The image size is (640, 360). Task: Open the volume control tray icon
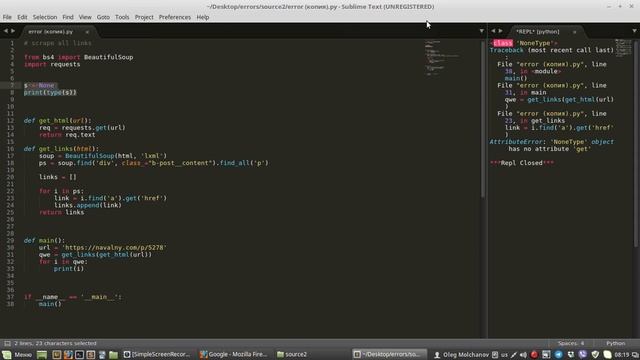click(x=523, y=354)
